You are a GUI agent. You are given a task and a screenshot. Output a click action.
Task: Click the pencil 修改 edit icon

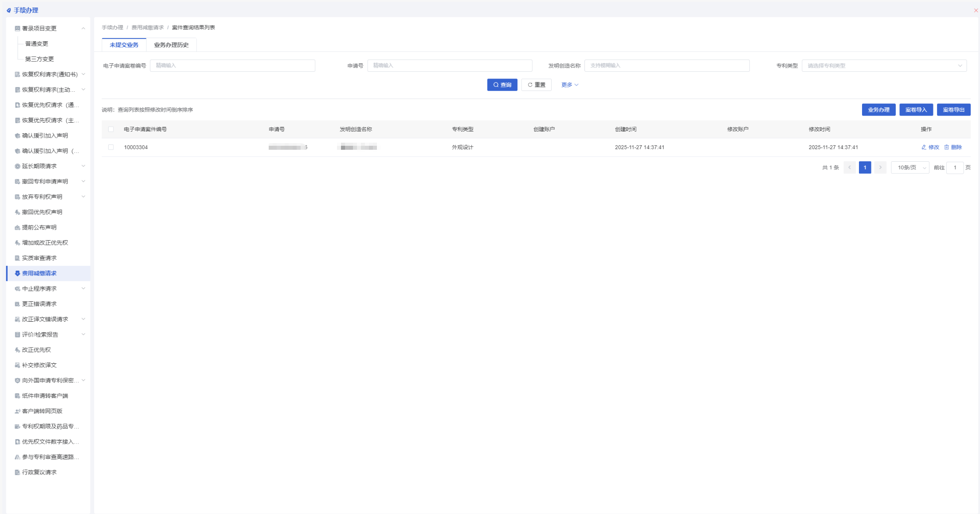924,147
